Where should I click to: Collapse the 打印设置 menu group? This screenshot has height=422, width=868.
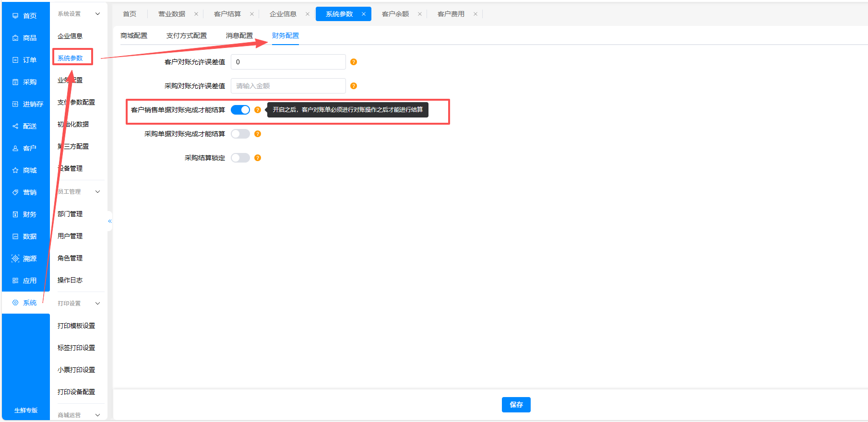tap(98, 303)
